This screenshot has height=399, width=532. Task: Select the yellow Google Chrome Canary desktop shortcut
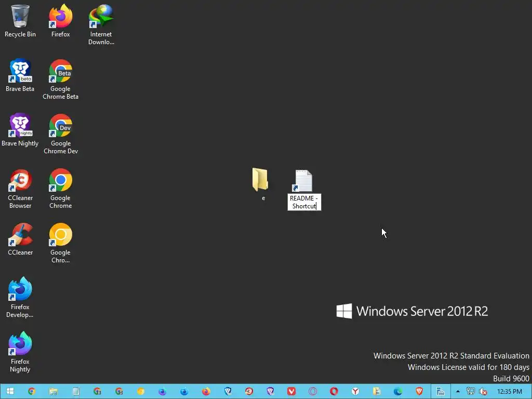coord(60,243)
